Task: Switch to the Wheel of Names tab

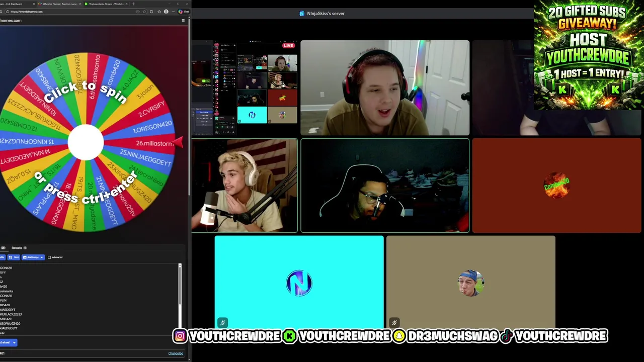Action: [59, 4]
